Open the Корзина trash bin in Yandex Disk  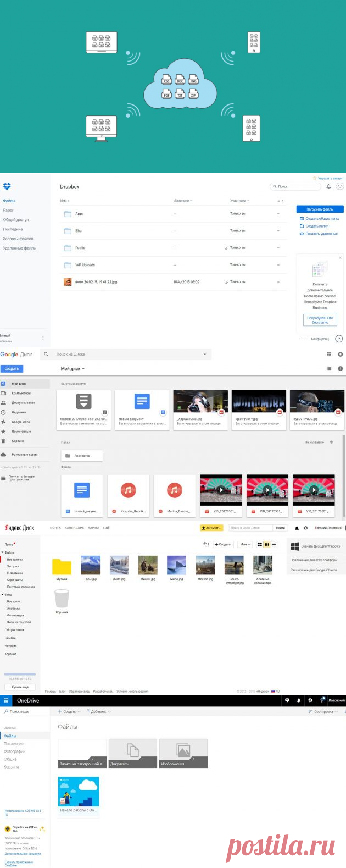click(x=62, y=599)
